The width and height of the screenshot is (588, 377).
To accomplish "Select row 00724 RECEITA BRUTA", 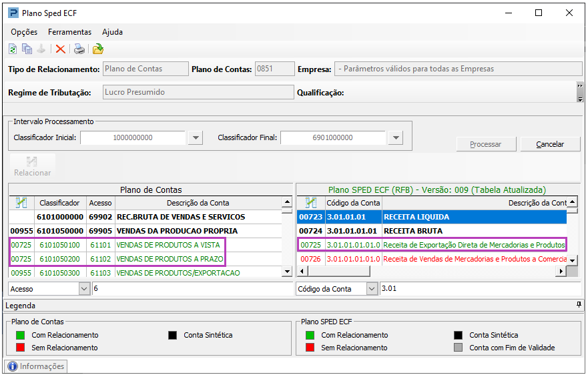I will pos(432,231).
